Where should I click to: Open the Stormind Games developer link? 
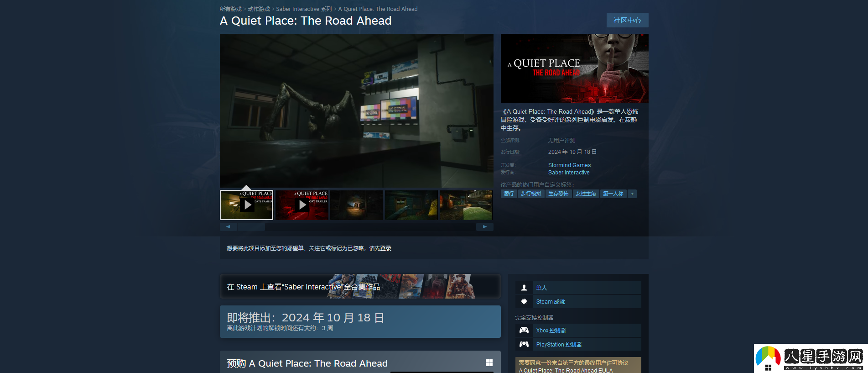coord(569,165)
